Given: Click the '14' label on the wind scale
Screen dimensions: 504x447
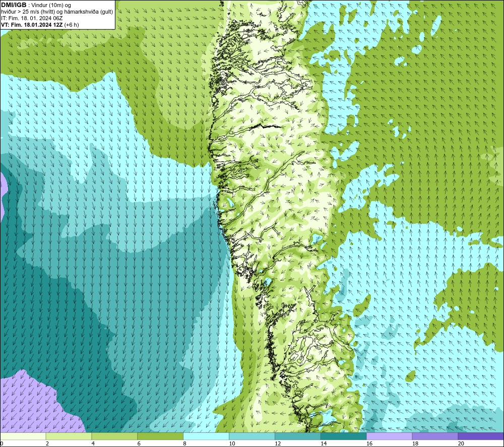Looking at the screenshot, I should [x=324, y=444].
